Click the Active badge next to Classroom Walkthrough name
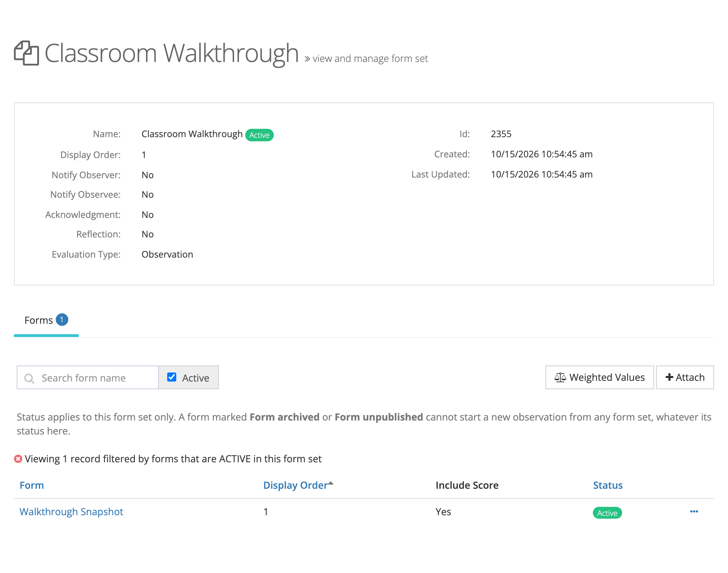This screenshot has width=728, height=573. pos(260,135)
